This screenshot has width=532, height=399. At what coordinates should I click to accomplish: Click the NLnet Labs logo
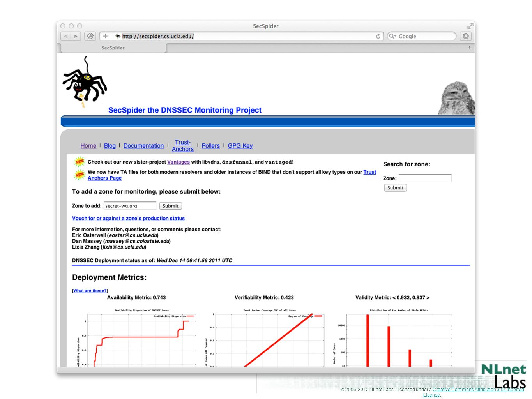click(504, 376)
